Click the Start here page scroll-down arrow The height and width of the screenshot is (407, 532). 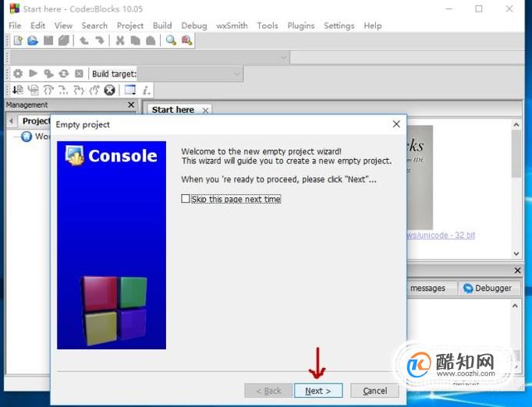(516, 253)
